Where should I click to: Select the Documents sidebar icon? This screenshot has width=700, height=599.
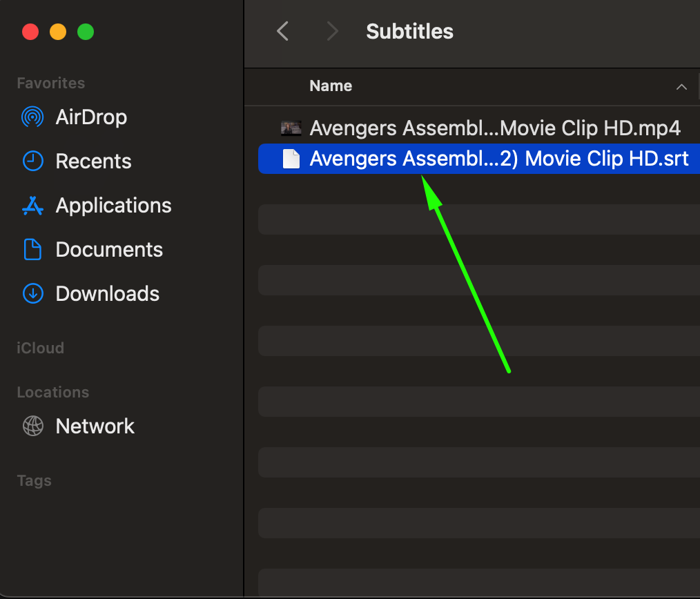click(32, 250)
